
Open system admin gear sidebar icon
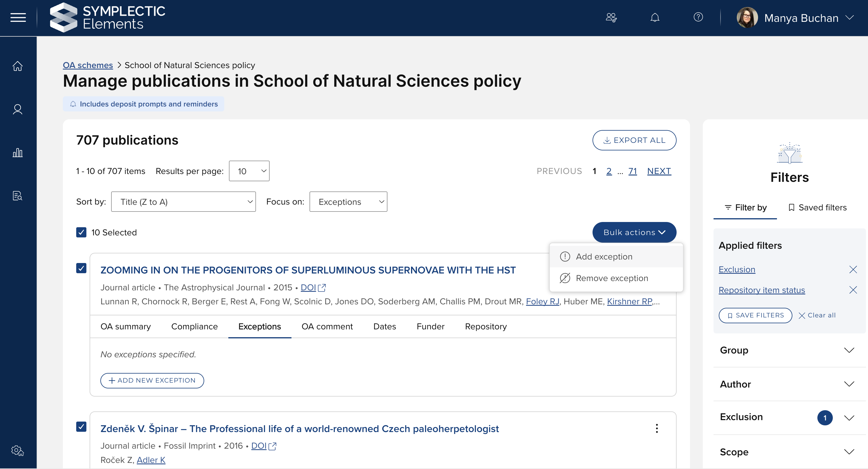click(17, 450)
